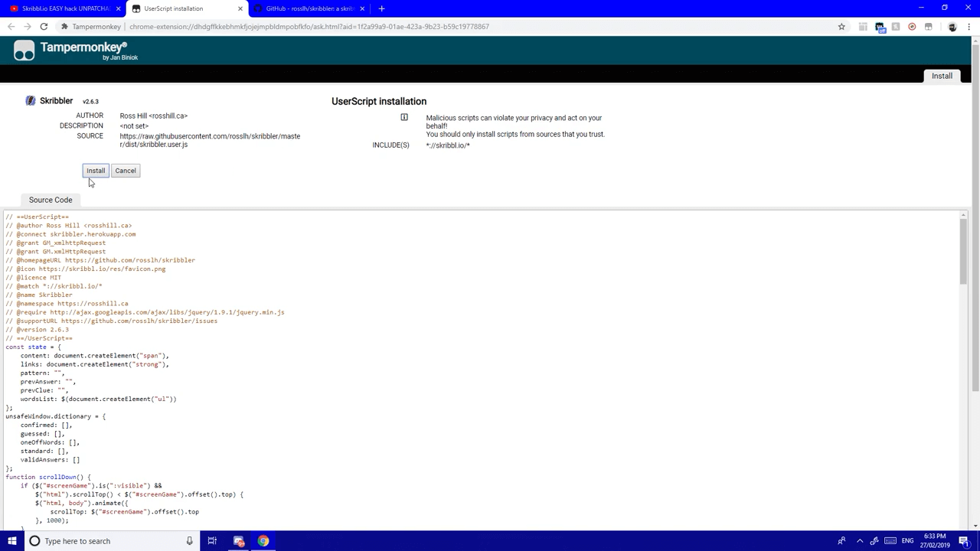Click the raw.githubusercontent.com source URL text
The height and width of the screenshot is (551, 980).
210,140
